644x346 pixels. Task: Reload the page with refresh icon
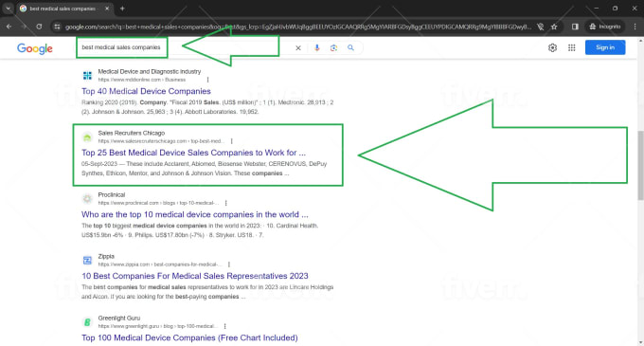pyautogui.click(x=39, y=27)
